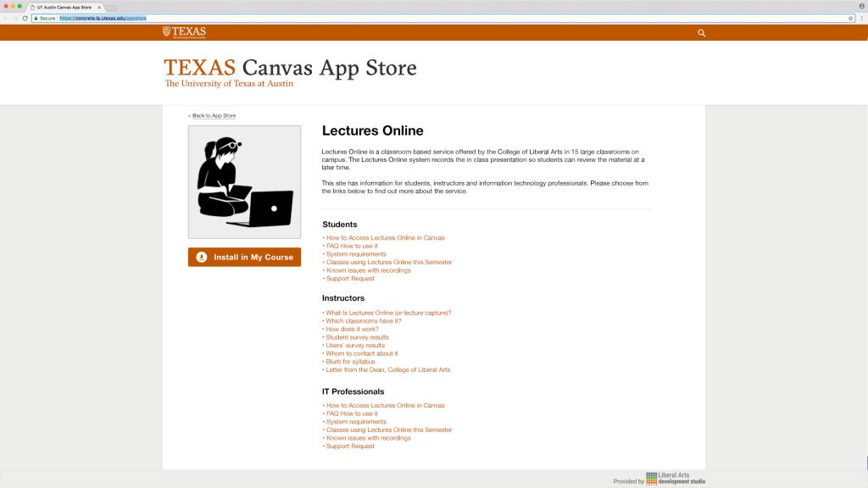Close the UT Austin Canvas App Store tab
The height and width of the screenshot is (488, 868).
coord(99,7)
